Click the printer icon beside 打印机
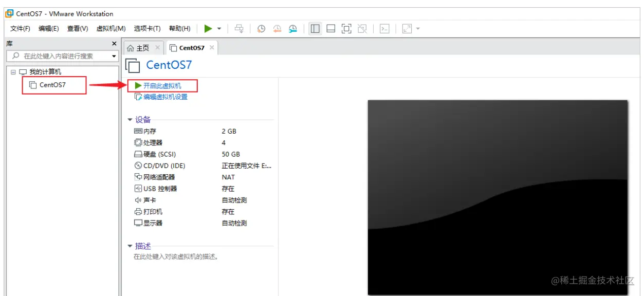Screen dimensions: 644x296 pyautogui.click(x=138, y=211)
